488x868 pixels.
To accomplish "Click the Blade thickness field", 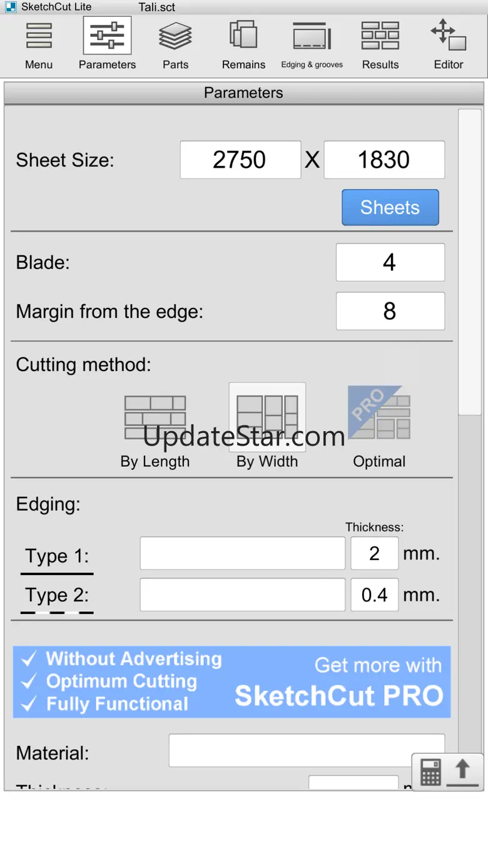I will (x=390, y=262).
